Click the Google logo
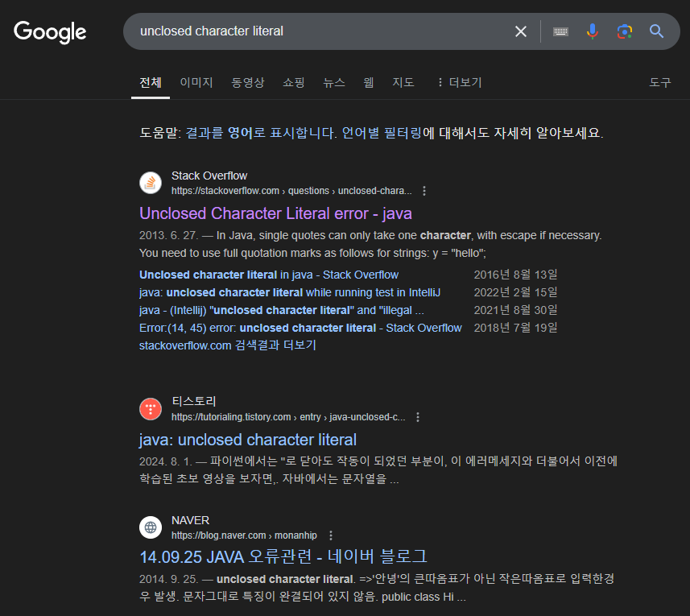 pos(50,32)
